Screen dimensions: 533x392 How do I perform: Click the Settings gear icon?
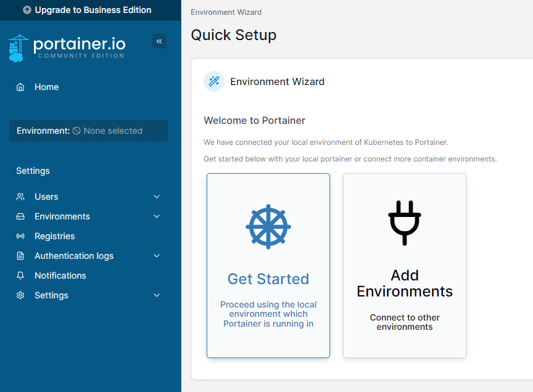(20, 295)
